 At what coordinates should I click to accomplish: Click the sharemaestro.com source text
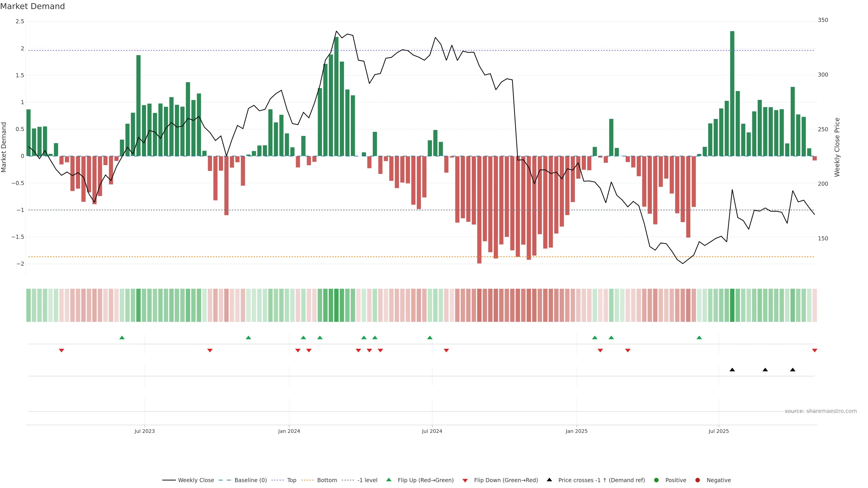821,411
